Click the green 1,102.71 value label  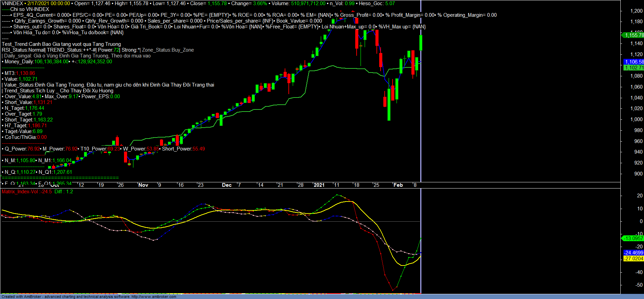pyautogui.click(x=634, y=68)
